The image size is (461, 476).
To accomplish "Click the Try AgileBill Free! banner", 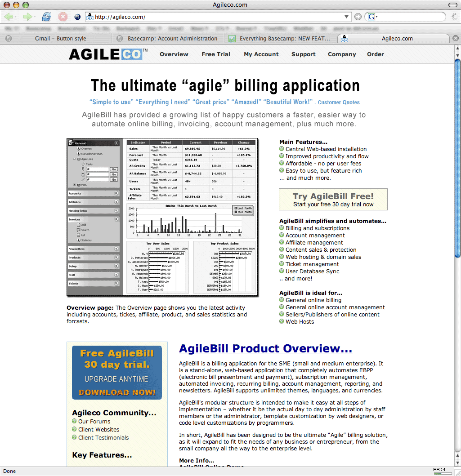I will click(x=333, y=200).
